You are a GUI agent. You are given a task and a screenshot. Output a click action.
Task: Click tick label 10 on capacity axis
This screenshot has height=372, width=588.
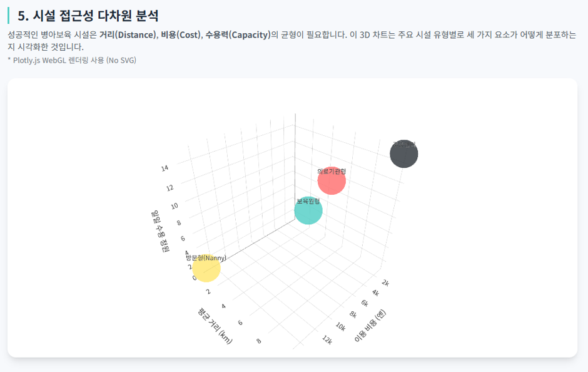[175, 205]
